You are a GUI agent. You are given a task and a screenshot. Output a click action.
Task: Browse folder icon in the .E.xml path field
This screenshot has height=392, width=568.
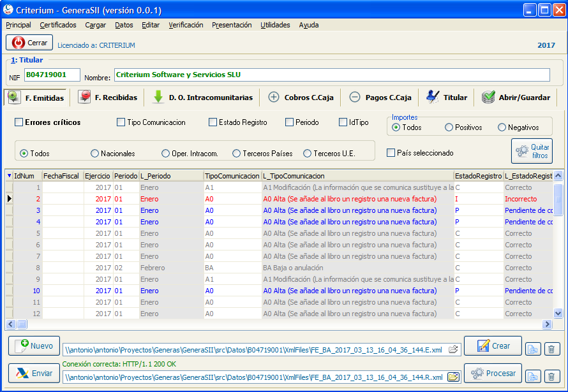(x=453, y=350)
